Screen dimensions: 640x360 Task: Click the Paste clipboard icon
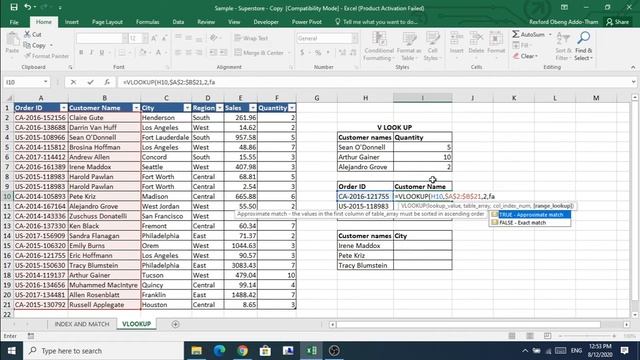pyautogui.click(x=12, y=40)
